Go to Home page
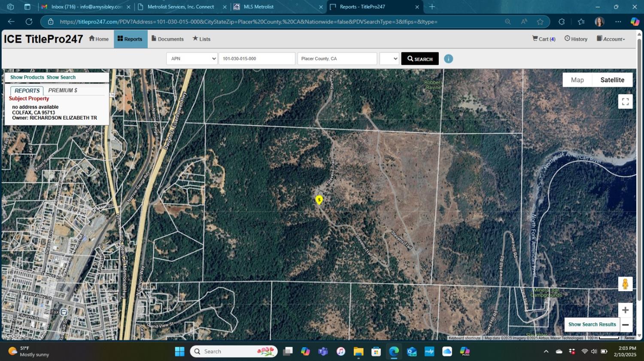Viewport: 644px width, 361px height. click(99, 39)
